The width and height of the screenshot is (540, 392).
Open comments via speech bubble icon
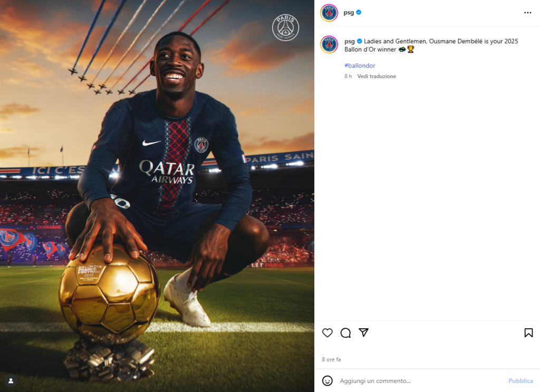pos(345,333)
